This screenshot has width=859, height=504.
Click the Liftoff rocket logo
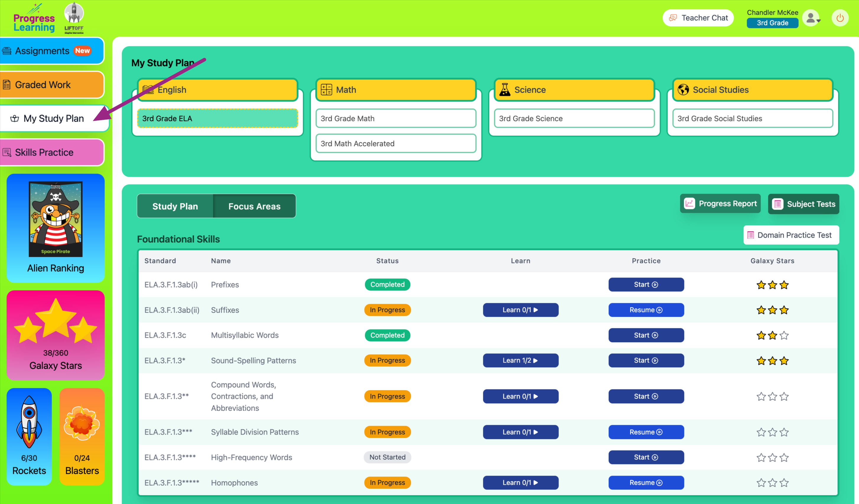74,18
